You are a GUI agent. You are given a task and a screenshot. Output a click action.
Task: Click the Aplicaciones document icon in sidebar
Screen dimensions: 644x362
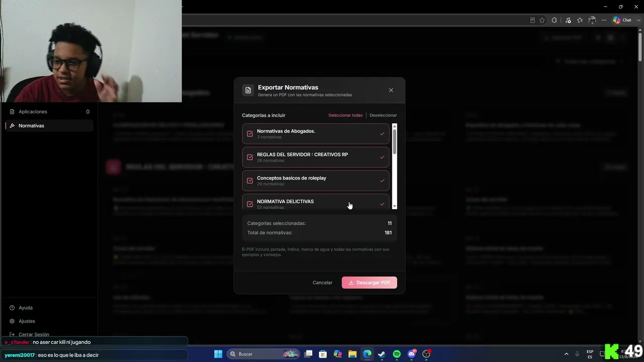pos(12,112)
